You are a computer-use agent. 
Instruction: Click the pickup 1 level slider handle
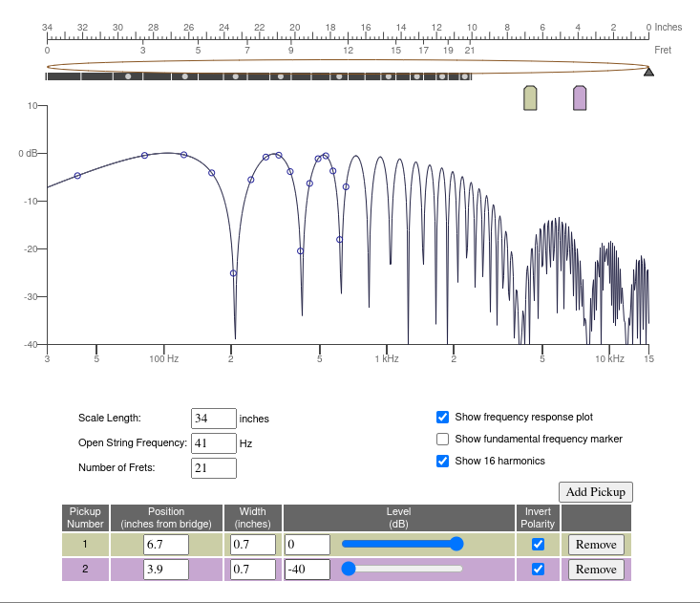click(456, 544)
